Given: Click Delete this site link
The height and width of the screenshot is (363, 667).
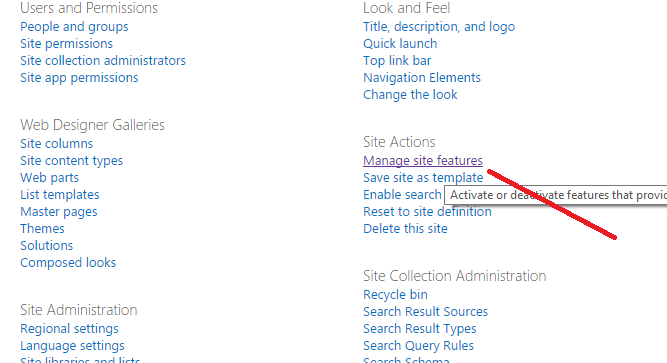Looking at the screenshot, I should click(405, 229).
